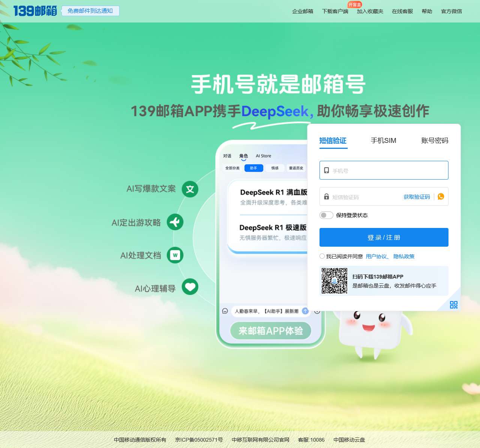Click 获取验证码 link
Screen dimensions: 480x448
point(417,197)
